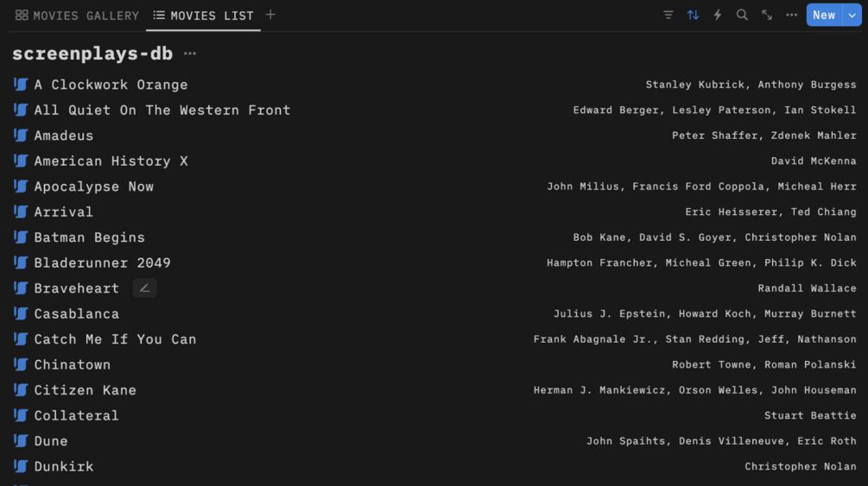Viewport: 868px width, 486px height.
Task: Click the lightning bolt automations icon
Action: tap(717, 15)
